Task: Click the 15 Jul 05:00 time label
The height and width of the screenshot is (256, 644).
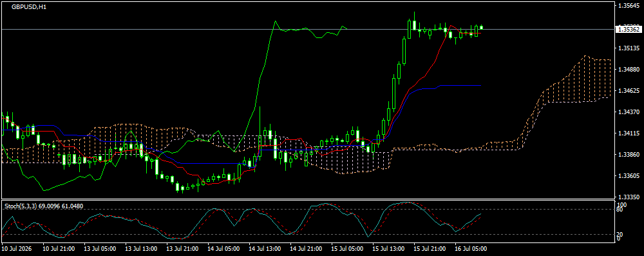Action: click(x=347, y=249)
